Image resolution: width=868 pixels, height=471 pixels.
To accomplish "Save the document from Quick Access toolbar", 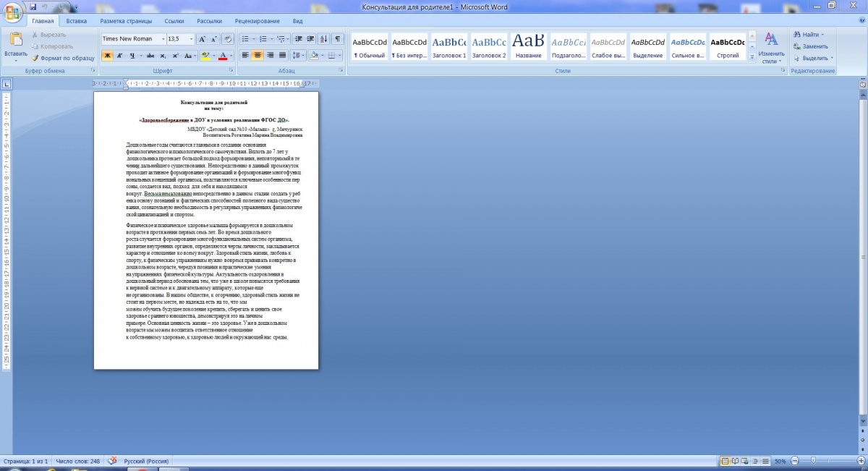I will point(33,7).
